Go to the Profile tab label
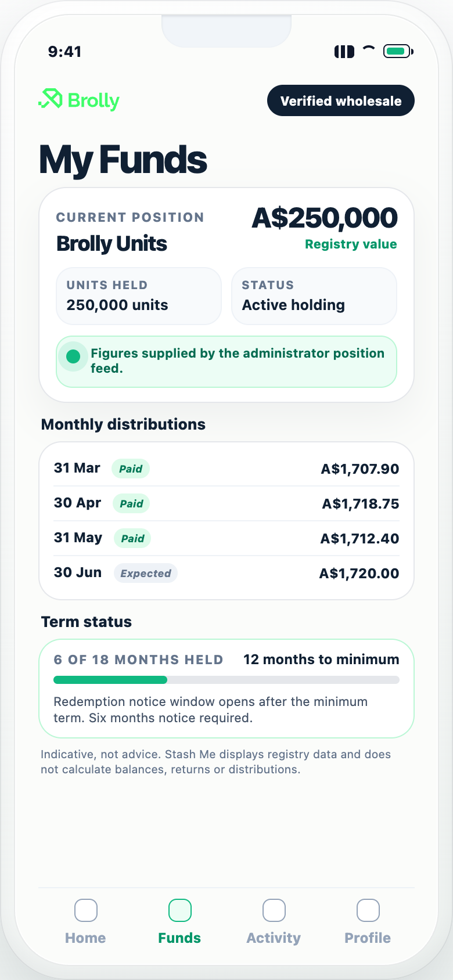Image resolution: width=453 pixels, height=980 pixels. click(368, 938)
